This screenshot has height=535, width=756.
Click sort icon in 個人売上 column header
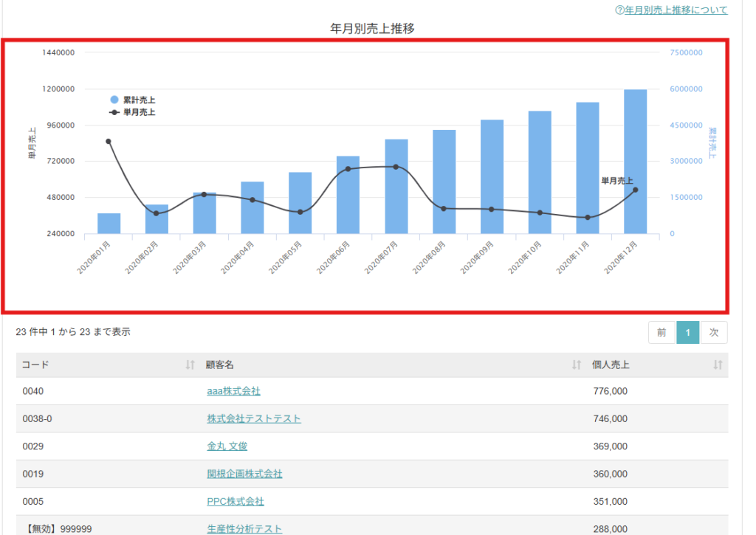717,365
